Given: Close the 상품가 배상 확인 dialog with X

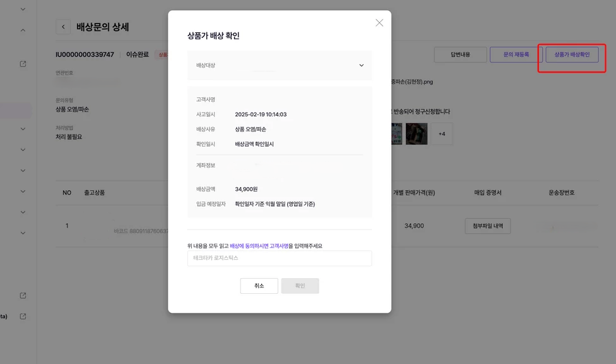Looking at the screenshot, I should point(379,23).
